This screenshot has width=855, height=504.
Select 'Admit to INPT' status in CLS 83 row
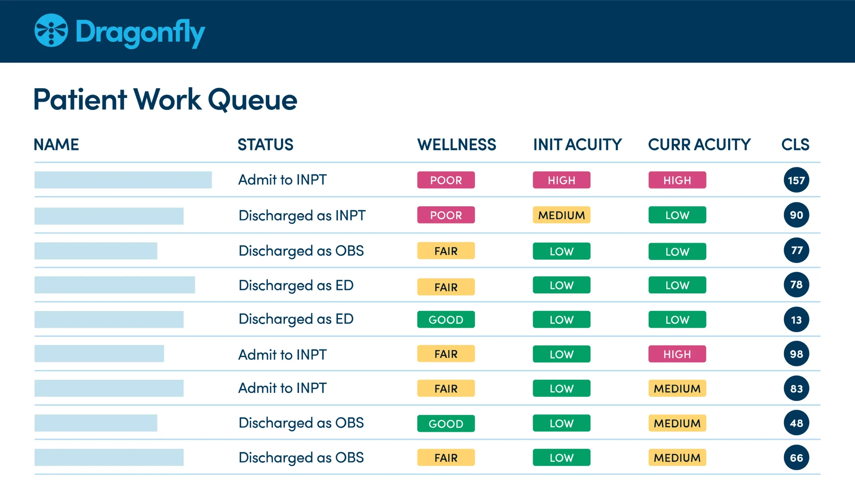(282, 388)
